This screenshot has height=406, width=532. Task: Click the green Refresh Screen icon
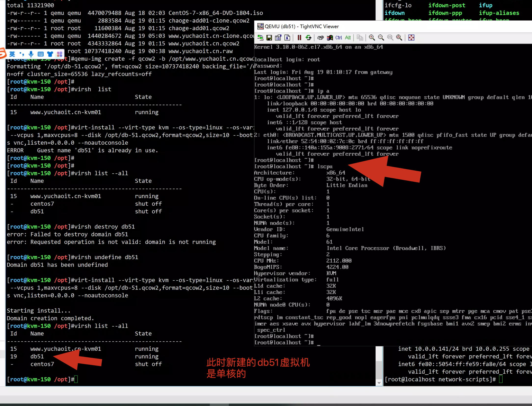pos(308,38)
